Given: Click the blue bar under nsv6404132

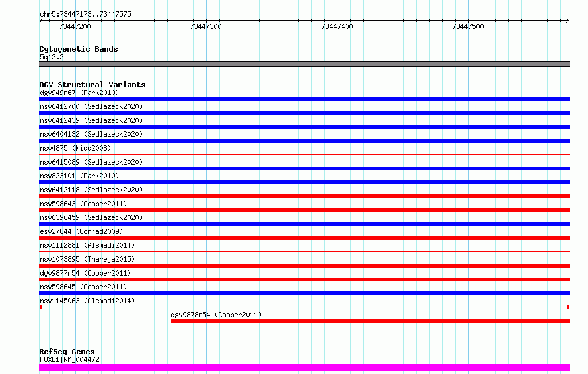Looking at the screenshot, I should tap(304, 141).
